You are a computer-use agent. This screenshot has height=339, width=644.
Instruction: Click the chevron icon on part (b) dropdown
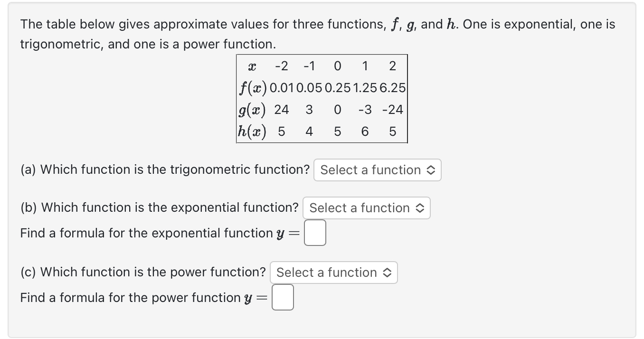(420, 208)
